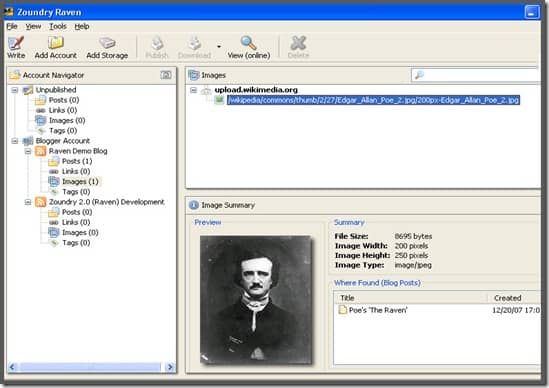Click the disabled Publish toolbar icon

tap(157, 43)
